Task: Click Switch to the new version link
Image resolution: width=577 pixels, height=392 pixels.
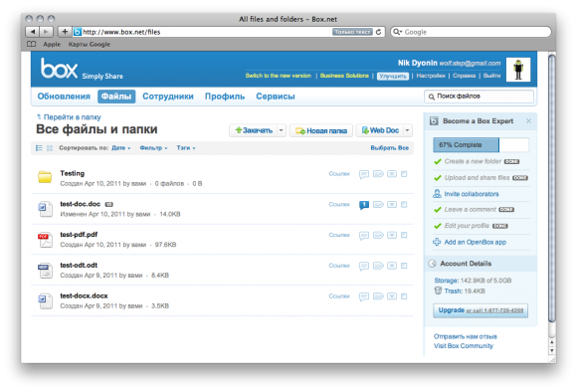Action: pos(279,76)
